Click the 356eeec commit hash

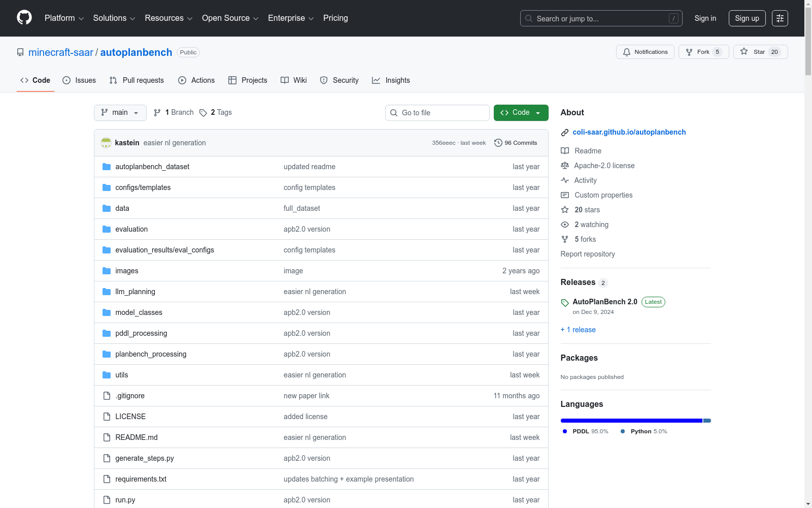pos(444,143)
